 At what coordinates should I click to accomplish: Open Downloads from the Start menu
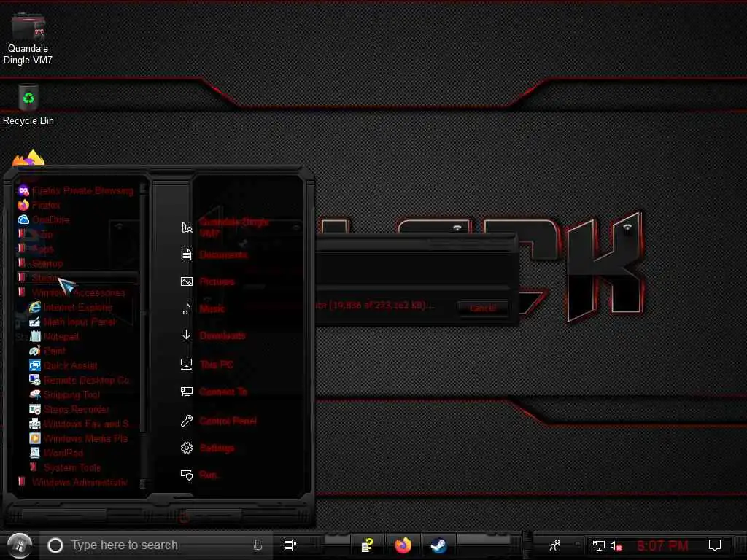click(213, 335)
